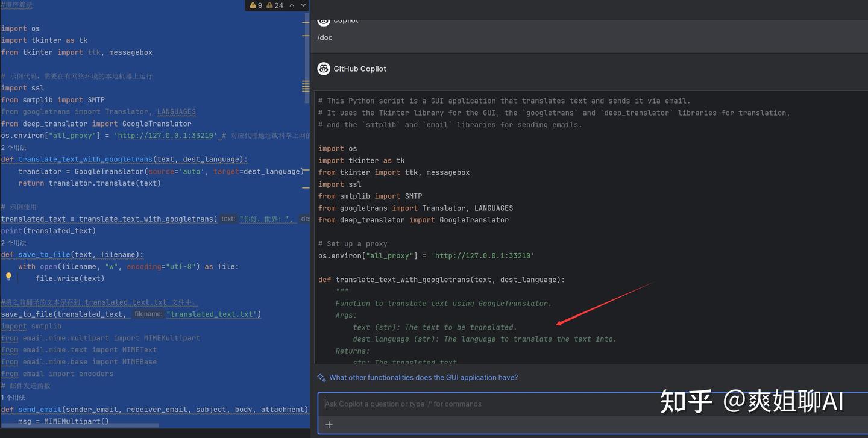Viewport: 868px width, 438px height.
Task: Click the /doc command in chat history
Action: click(325, 37)
